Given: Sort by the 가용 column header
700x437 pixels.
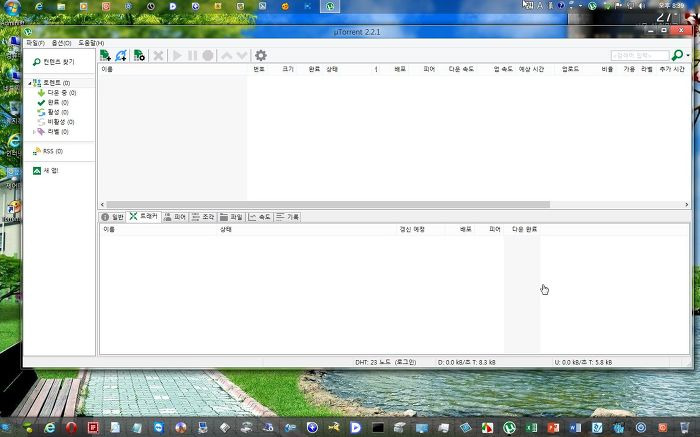Looking at the screenshot, I should click(x=629, y=69).
